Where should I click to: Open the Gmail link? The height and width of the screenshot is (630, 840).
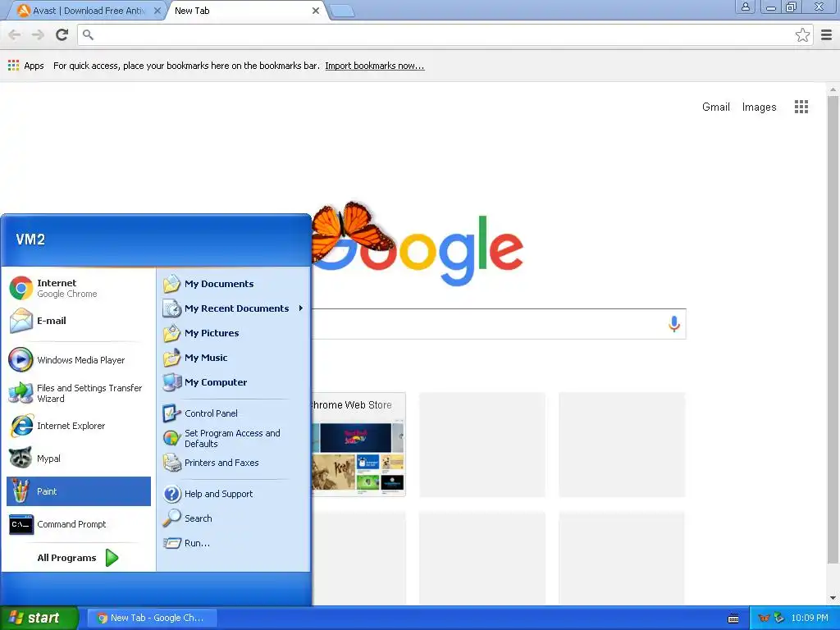pos(715,107)
